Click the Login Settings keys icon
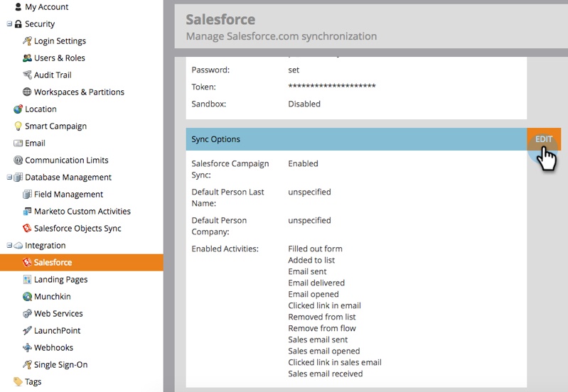The image size is (568, 392). [x=27, y=41]
